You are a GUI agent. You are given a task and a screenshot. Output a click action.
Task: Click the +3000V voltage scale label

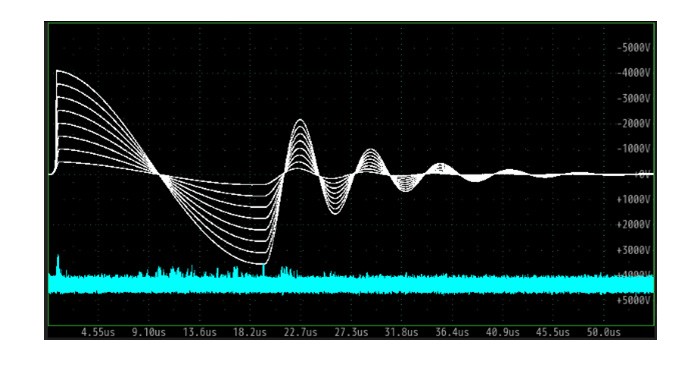(x=633, y=250)
